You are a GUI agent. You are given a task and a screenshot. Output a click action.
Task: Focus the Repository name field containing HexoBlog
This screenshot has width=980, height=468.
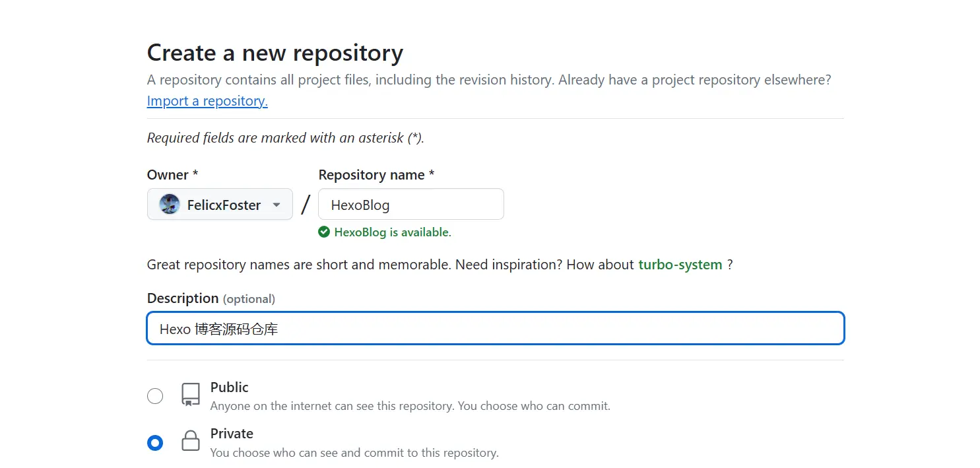[410, 205]
